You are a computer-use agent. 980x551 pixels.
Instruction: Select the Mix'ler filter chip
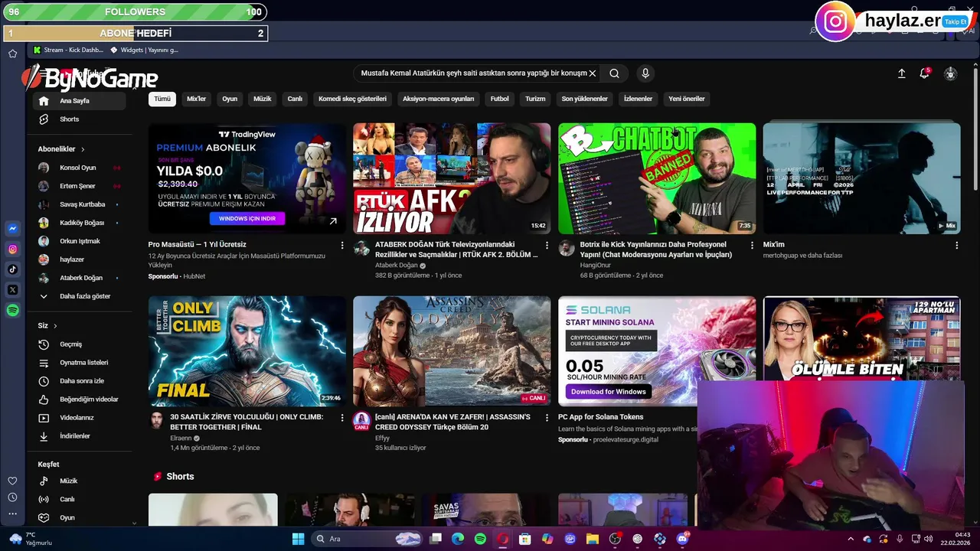(196, 99)
